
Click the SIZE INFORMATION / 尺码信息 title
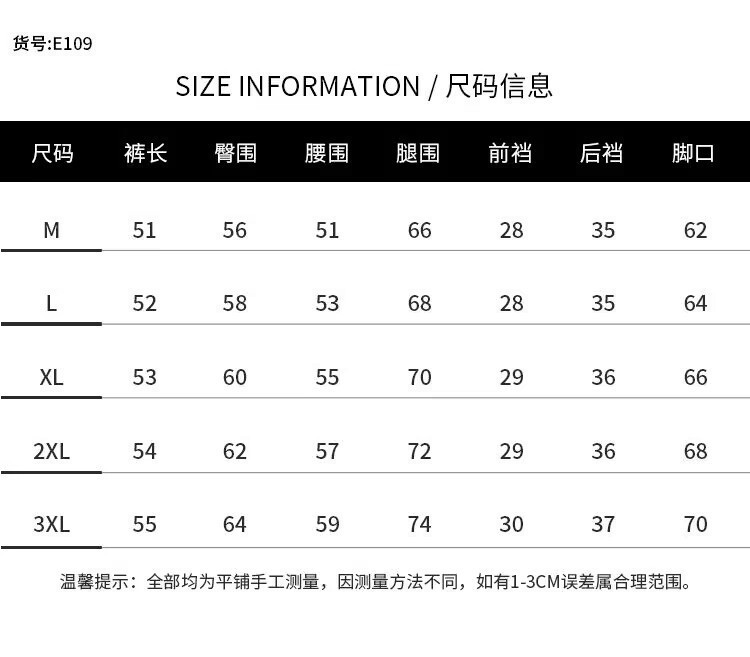[364, 86]
